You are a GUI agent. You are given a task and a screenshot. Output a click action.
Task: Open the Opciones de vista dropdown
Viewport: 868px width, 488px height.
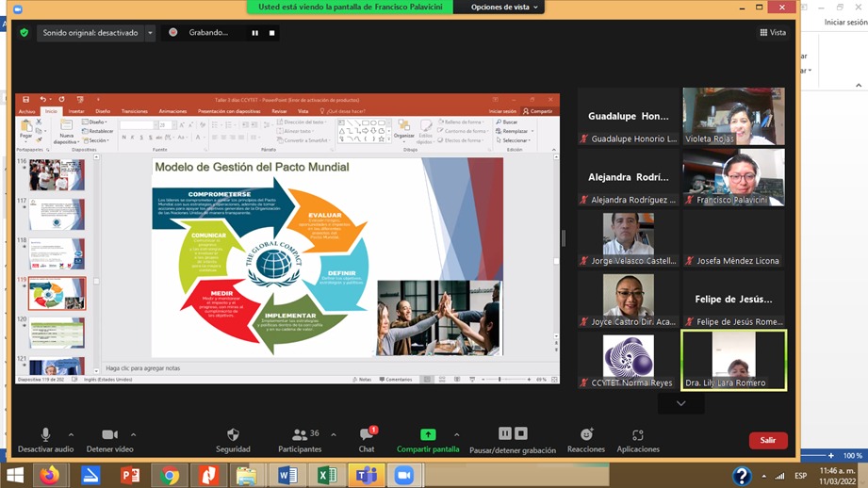tap(504, 8)
